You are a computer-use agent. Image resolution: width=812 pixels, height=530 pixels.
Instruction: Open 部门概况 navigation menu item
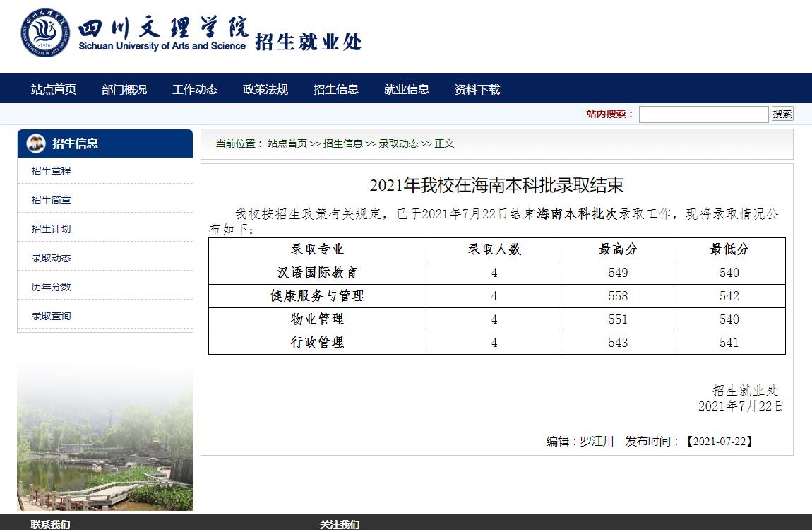[x=124, y=89]
